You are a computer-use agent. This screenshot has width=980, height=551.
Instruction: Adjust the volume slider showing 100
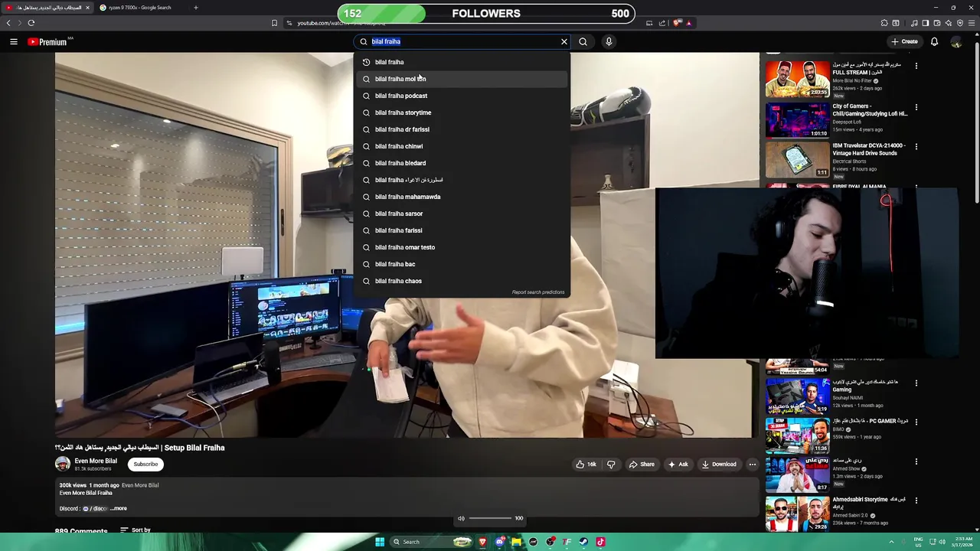pos(490,518)
